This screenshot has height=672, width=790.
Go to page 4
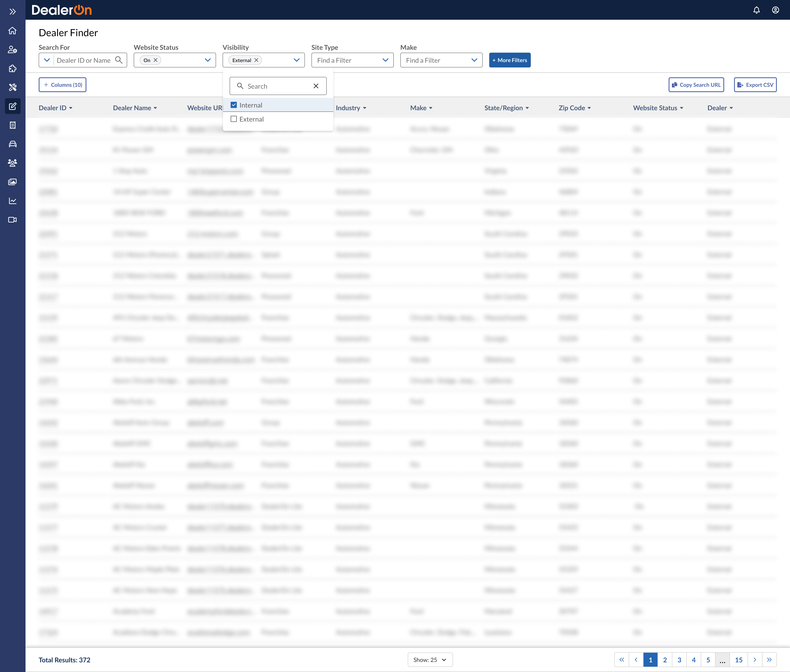694,660
